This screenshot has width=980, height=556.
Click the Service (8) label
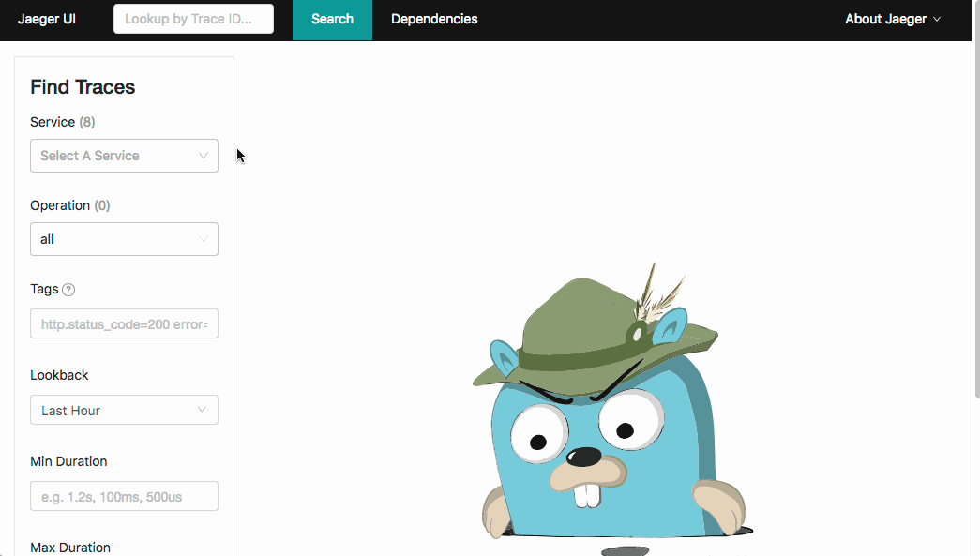point(63,122)
